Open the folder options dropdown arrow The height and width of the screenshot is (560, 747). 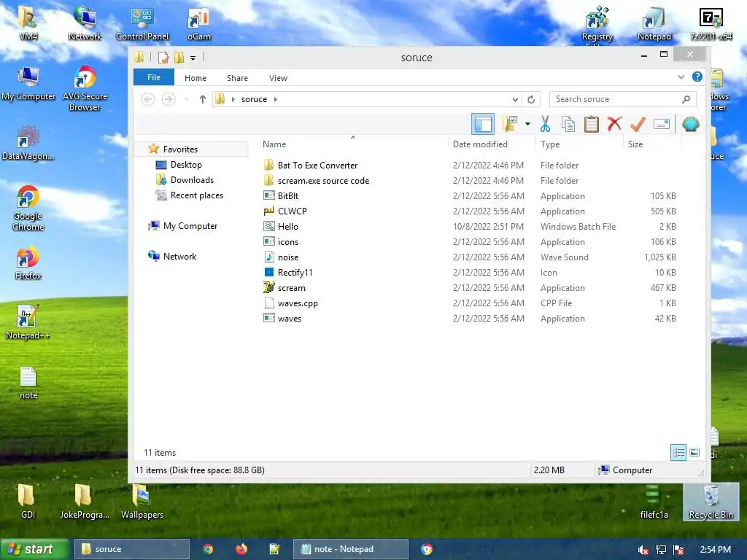pyautogui.click(x=527, y=124)
